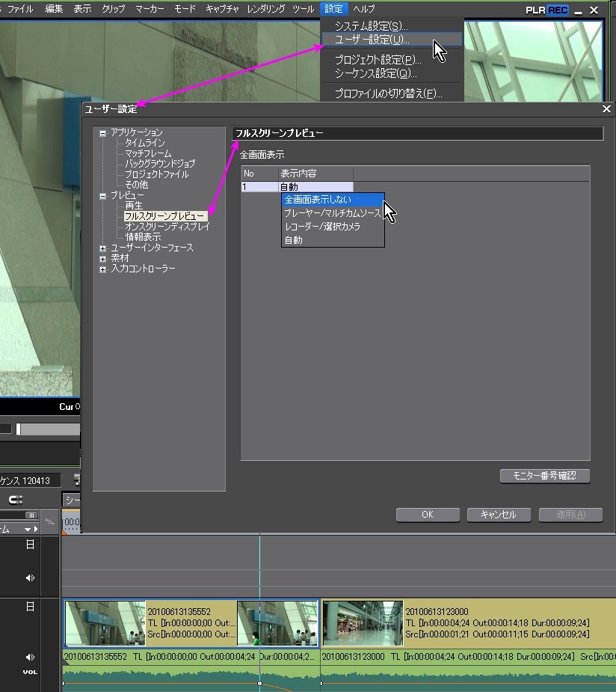Screen dimensions: 616x692
Task: Click the モニター番号確認 button
Action: tap(544, 476)
